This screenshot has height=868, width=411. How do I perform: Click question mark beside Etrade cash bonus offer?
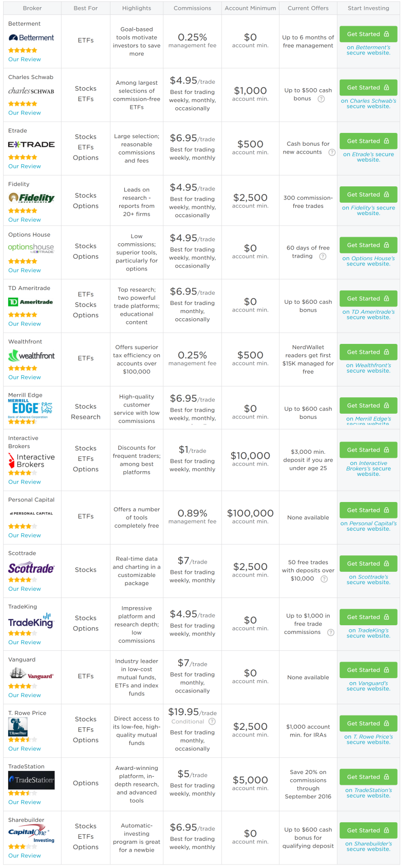click(332, 152)
